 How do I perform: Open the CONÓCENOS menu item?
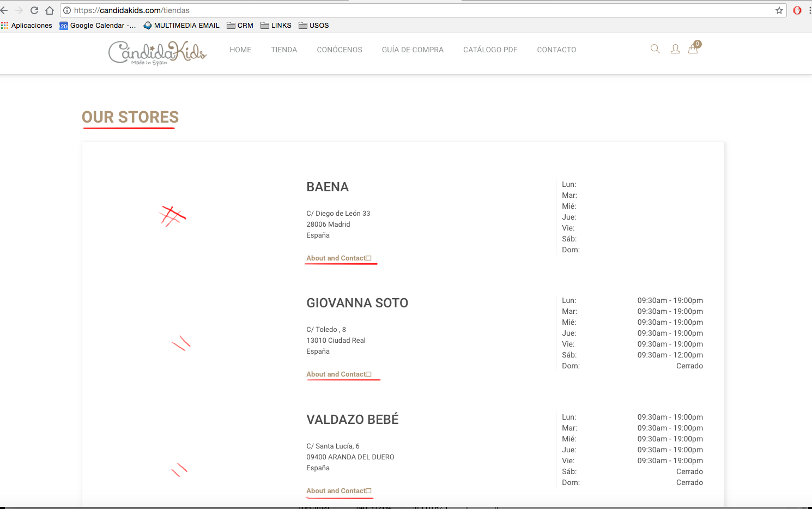340,50
